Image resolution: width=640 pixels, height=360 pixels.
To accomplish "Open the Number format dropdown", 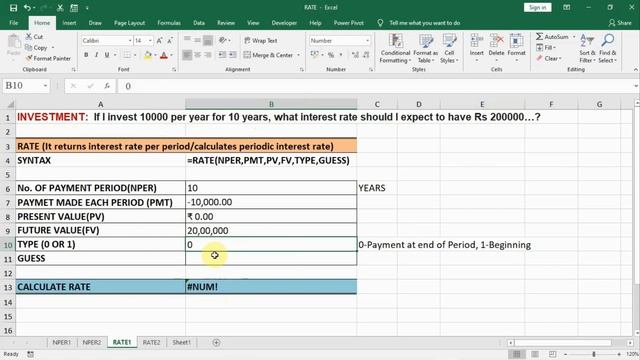I will 367,40.
